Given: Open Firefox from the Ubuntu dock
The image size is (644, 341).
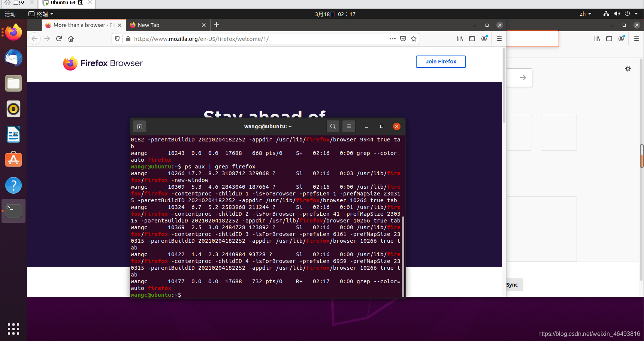Looking at the screenshot, I should [13, 32].
